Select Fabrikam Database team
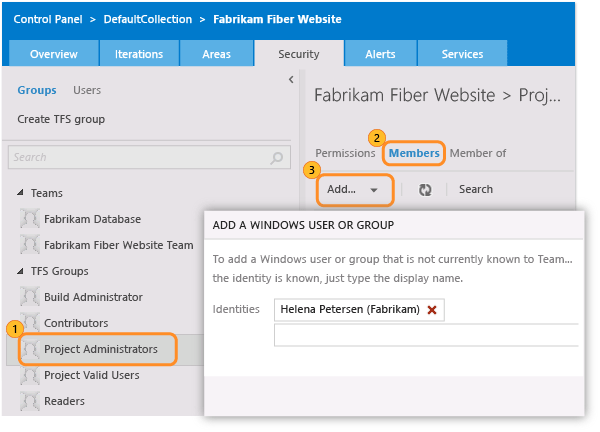The height and width of the screenshot is (432, 600). 92,219
